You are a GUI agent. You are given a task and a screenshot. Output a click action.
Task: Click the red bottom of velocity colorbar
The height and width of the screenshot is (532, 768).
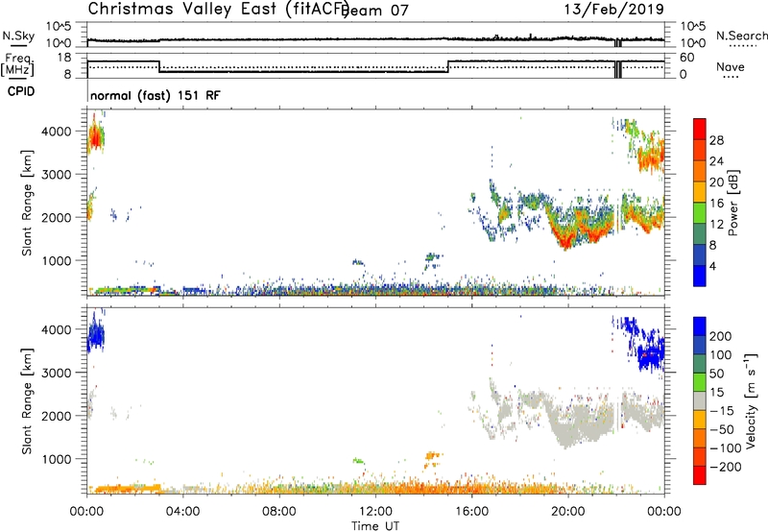(x=700, y=475)
